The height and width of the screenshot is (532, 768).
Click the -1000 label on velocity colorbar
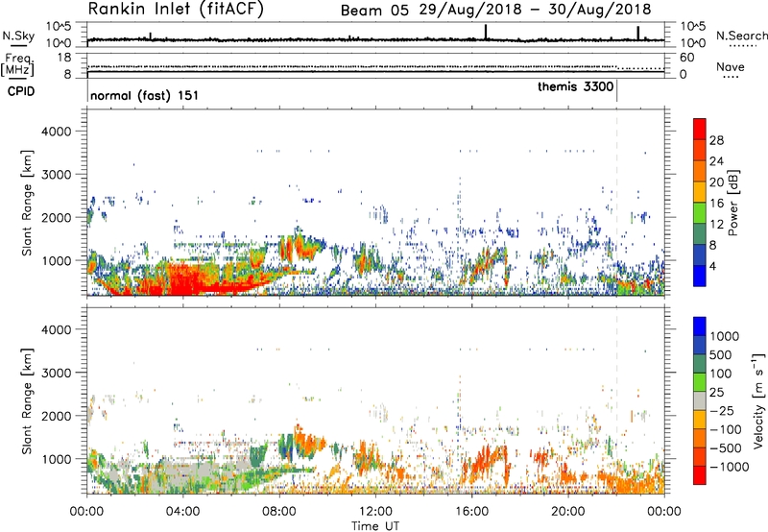(x=729, y=467)
